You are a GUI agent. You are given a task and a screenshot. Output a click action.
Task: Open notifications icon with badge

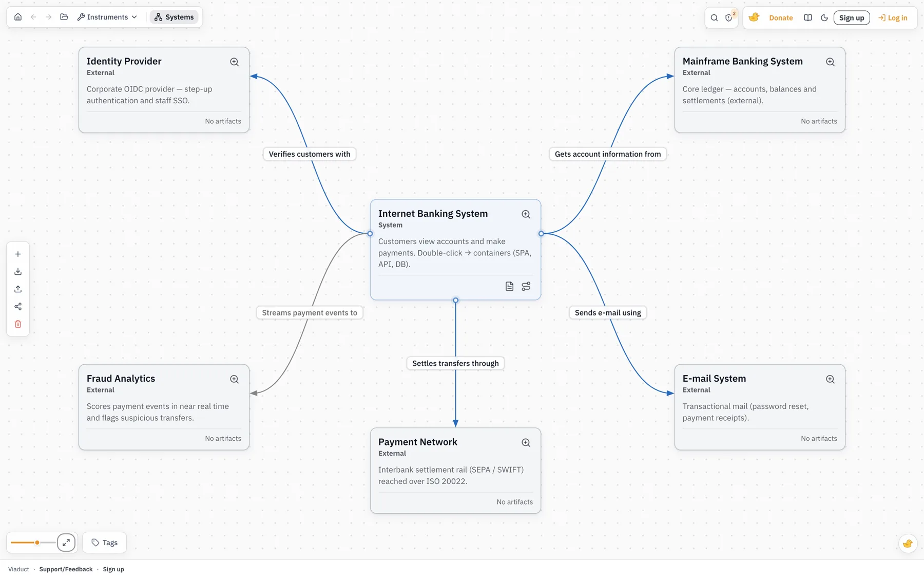[729, 17]
